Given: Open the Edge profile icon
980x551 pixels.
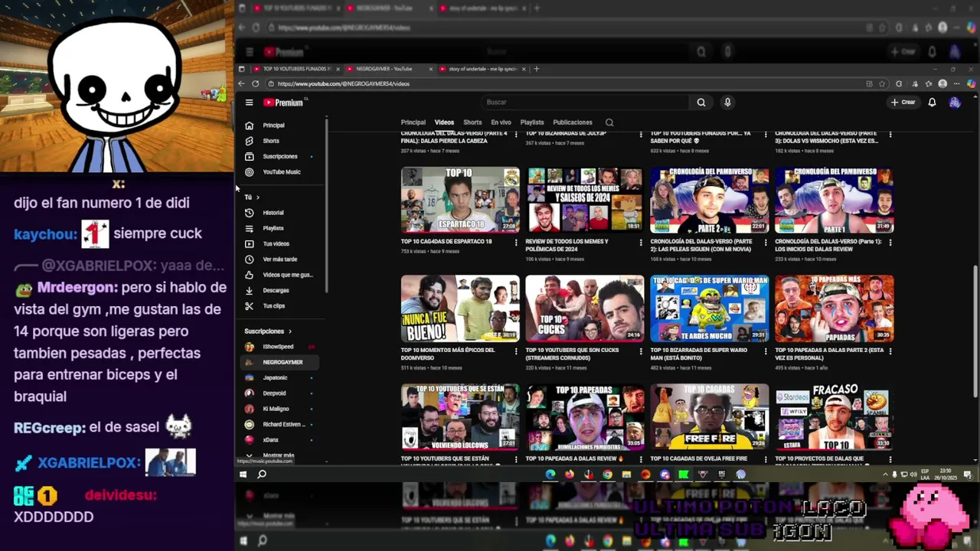Looking at the screenshot, I should (x=942, y=84).
